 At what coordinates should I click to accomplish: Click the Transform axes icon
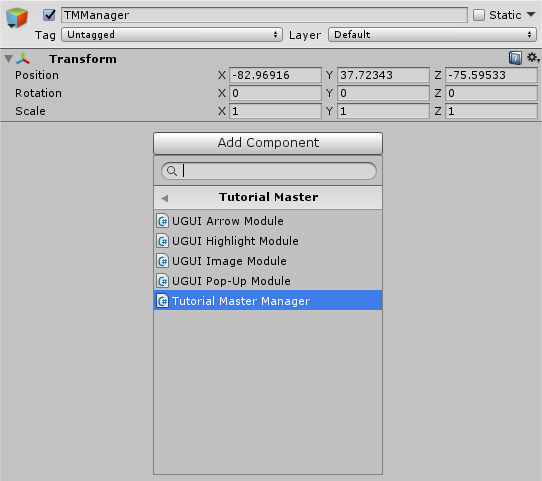pos(23,59)
